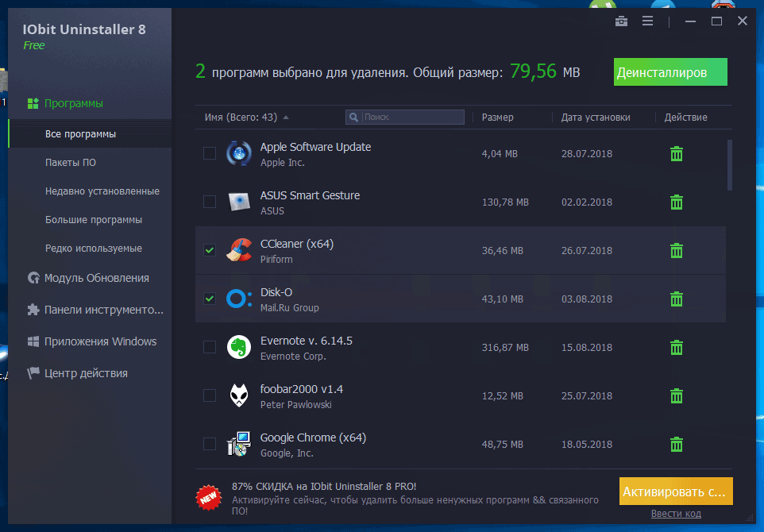The height and width of the screenshot is (532, 764).
Task: Click the CCleaner app icon
Action: (239, 250)
